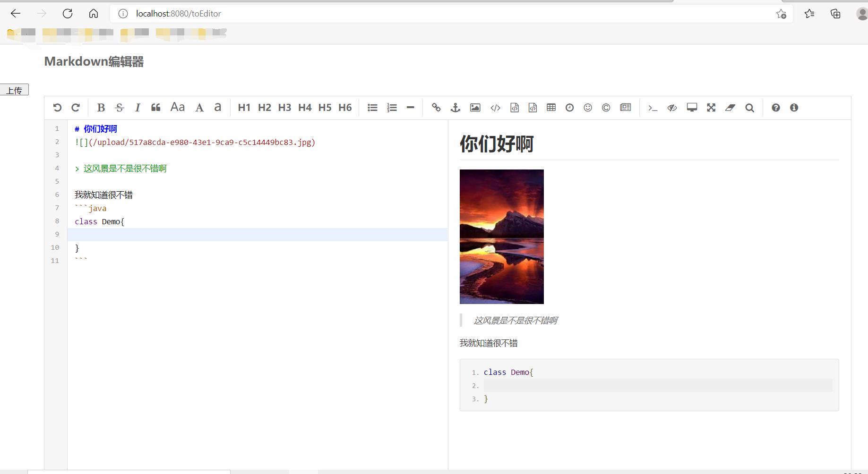Apply strikethrough formatting

point(120,108)
